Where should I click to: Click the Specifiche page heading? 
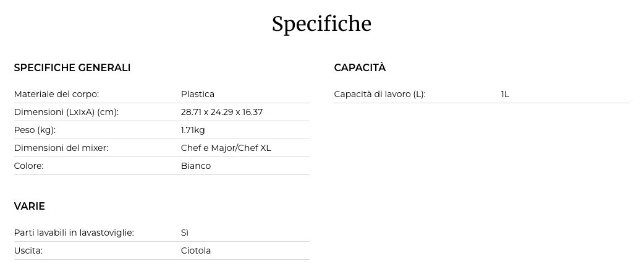(x=321, y=24)
